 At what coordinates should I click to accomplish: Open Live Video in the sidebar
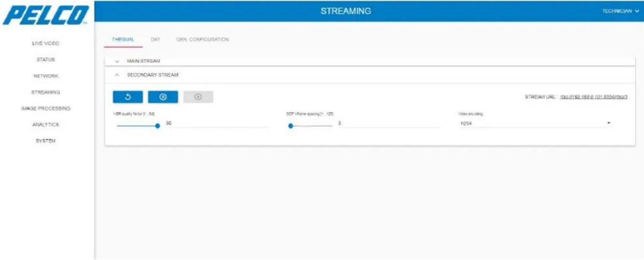tap(46, 44)
